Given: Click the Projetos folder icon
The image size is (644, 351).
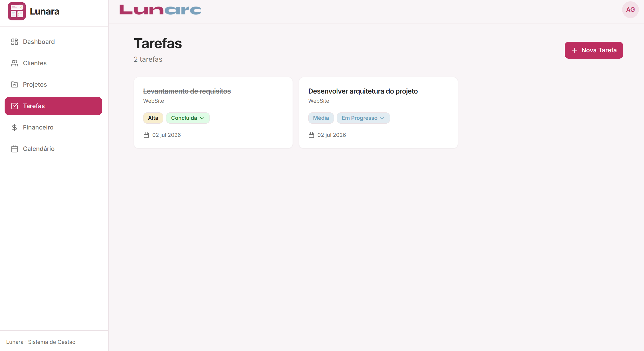Looking at the screenshot, I should pyautogui.click(x=15, y=85).
